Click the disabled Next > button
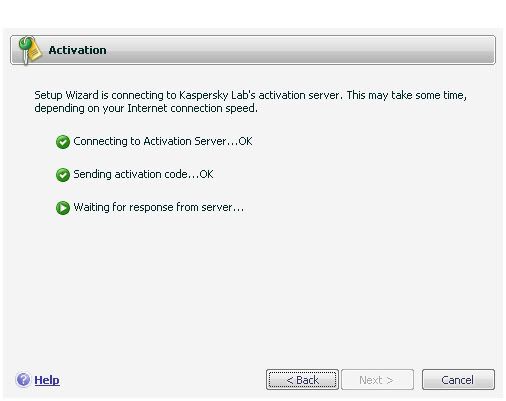The image size is (506, 401). (377, 379)
